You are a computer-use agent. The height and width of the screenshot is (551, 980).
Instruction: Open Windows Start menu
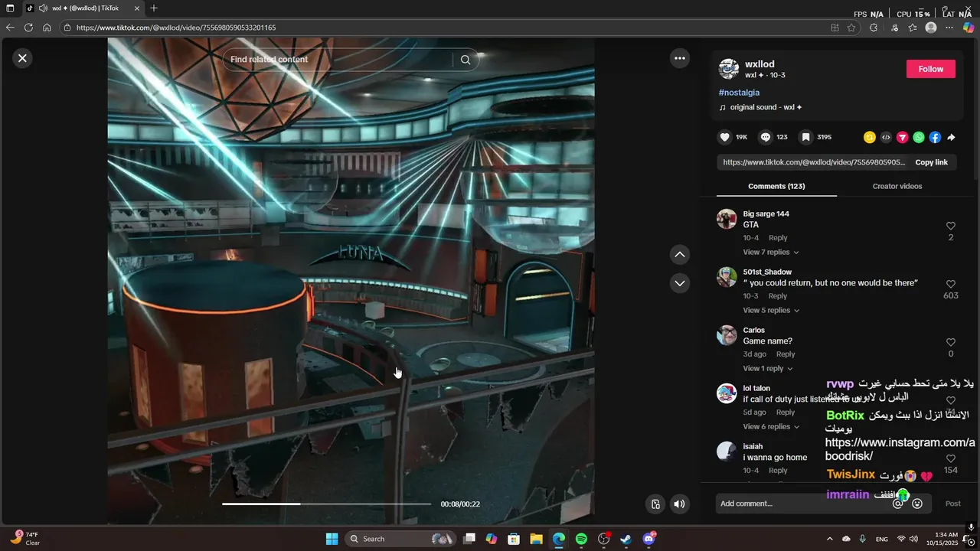(332, 539)
